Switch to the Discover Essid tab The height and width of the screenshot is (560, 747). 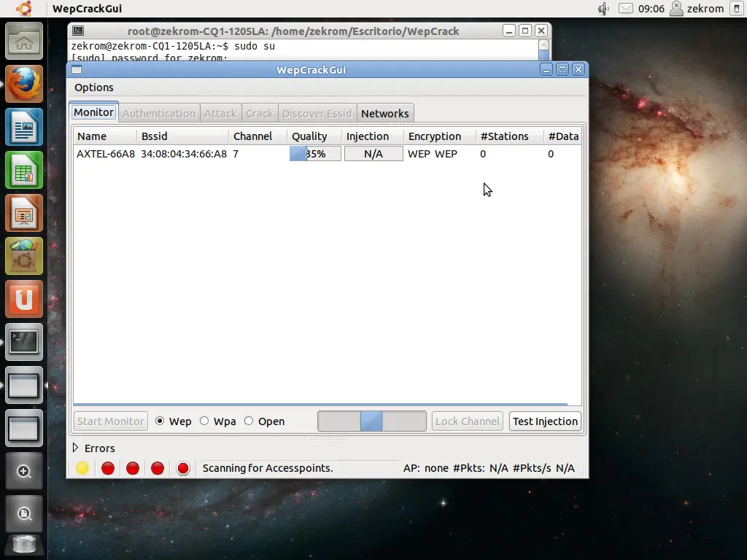(x=317, y=113)
